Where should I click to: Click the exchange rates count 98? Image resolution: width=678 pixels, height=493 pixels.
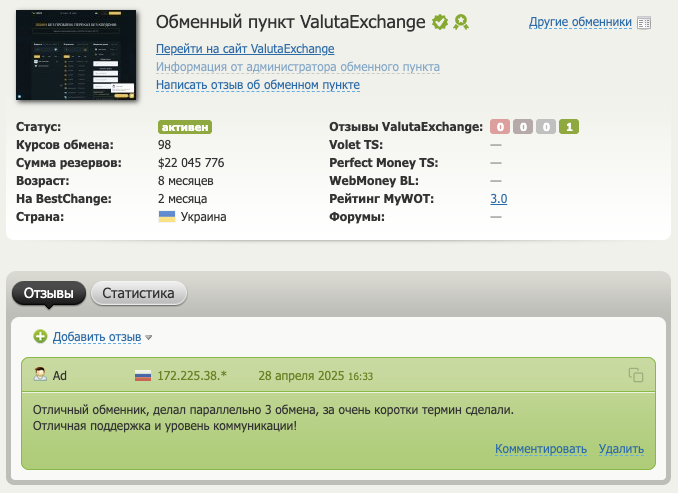click(x=164, y=145)
